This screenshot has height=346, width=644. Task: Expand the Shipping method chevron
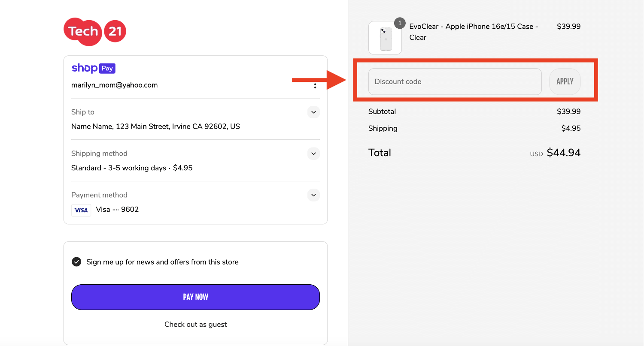(x=314, y=153)
